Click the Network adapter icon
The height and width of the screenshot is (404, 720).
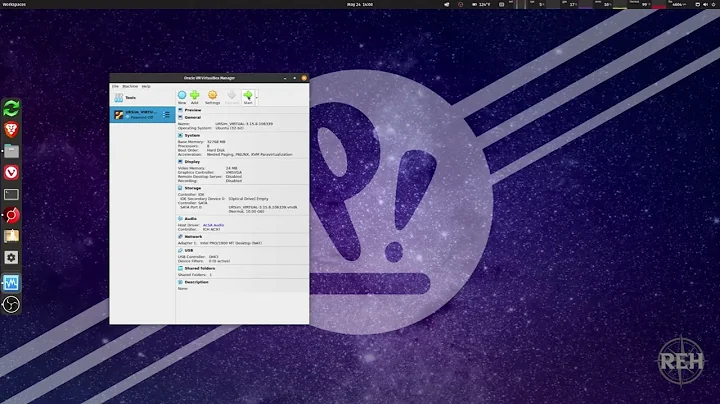180,236
